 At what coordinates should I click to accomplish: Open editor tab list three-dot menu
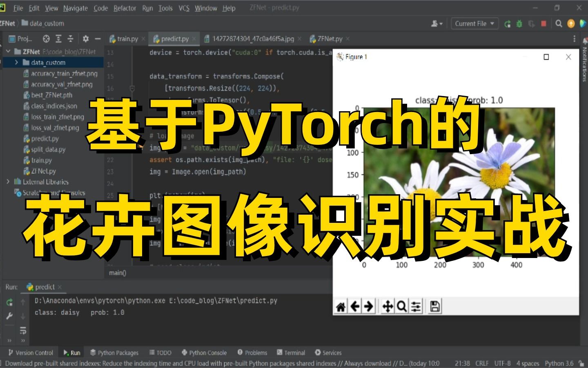[574, 39]
